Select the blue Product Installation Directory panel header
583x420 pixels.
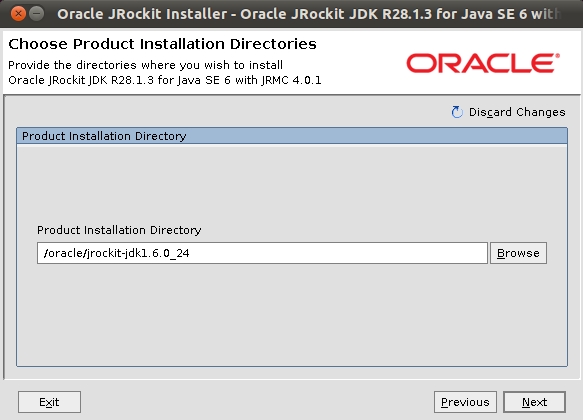292,136
